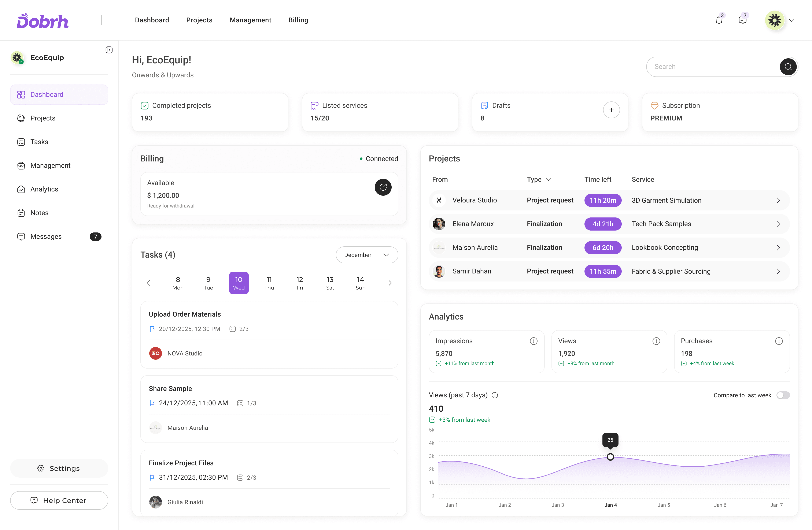Screen dimensions: 812x530
Task: Enable Compare to last week
Action: pyautogui.click(x=783, y=395)
